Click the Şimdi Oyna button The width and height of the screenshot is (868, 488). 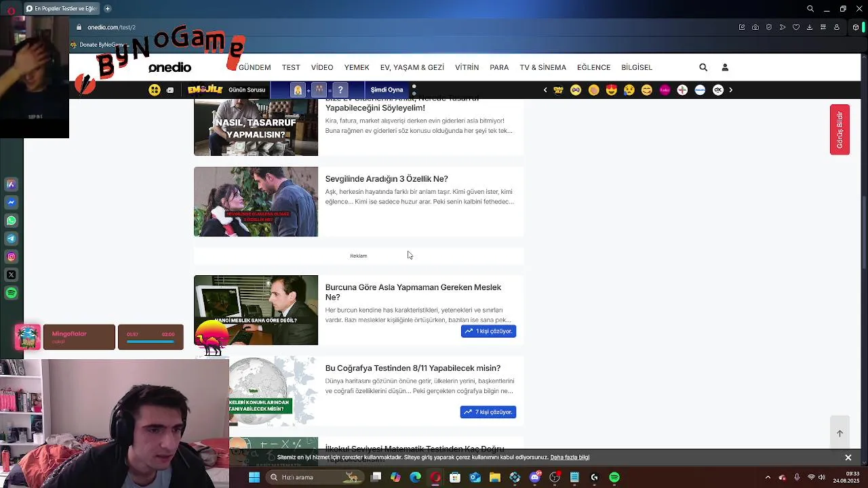pos(387,89)
